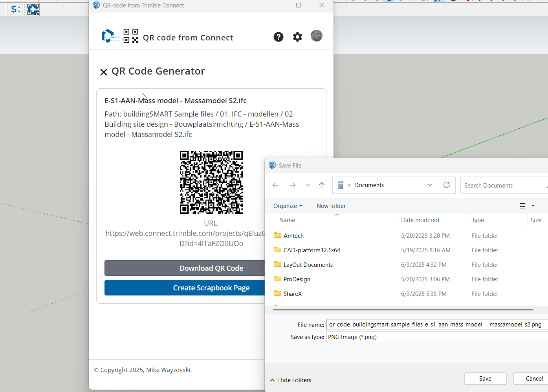Click the QR-code extension toolbar icon
This screenshot has width=548, height=392.
point(33,9)
